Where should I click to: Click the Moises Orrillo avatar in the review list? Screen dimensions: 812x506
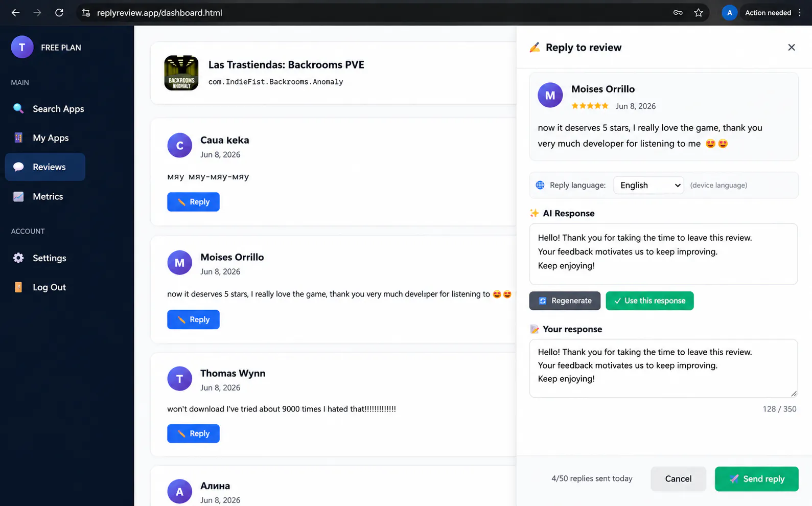pyautogui.click(x=179, y=263)
